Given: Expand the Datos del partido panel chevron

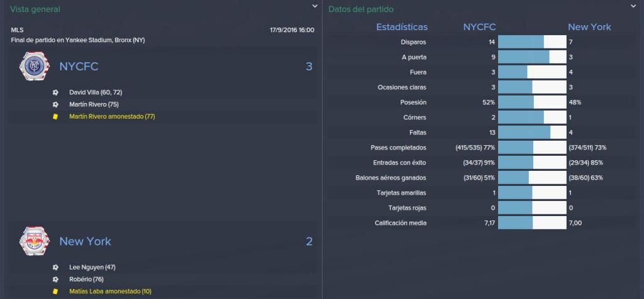Looking at the screenshot, I should 633,6.
